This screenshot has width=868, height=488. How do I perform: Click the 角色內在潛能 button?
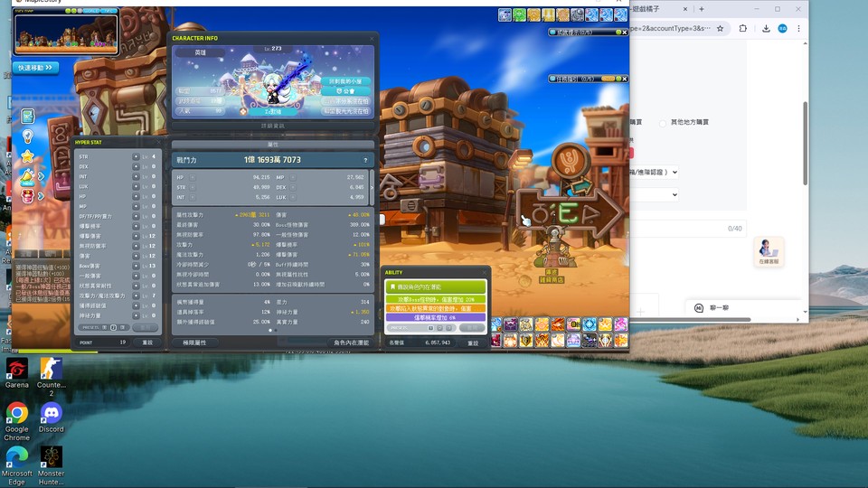pyautogui.click(x=351, y=343)
